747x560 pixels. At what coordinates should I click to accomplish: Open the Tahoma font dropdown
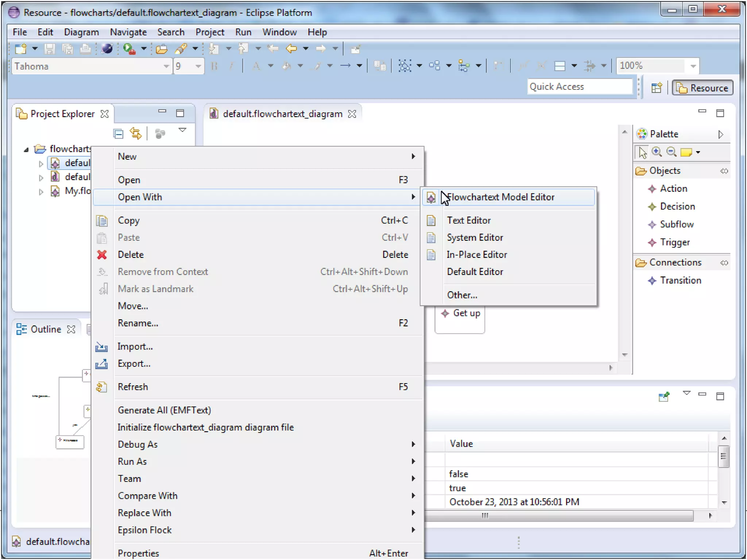click(x=166, y=66)
